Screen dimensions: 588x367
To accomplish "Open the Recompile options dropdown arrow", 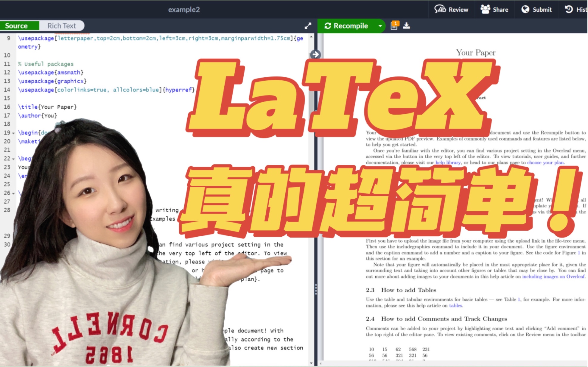I will 380,26.
